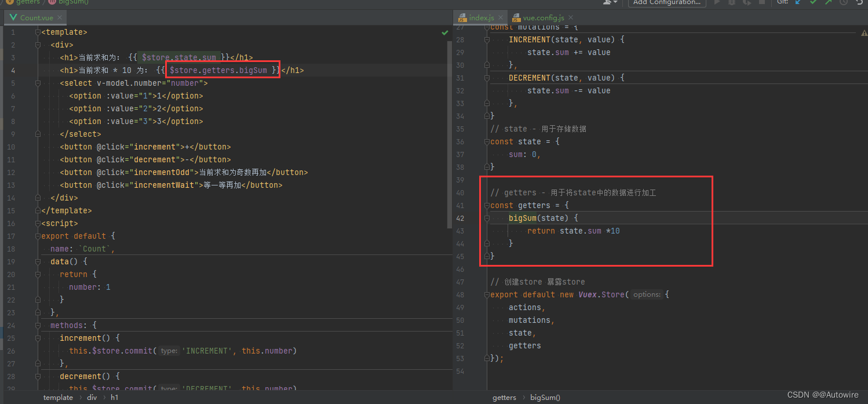Collapse the const state fold on line 36
This screenshot has width=868, height=404.
[487, 142]
